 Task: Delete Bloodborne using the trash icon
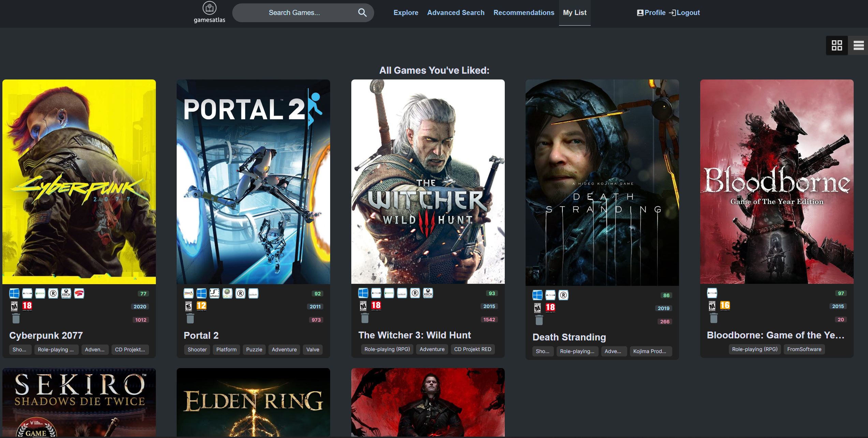point(714,318)
